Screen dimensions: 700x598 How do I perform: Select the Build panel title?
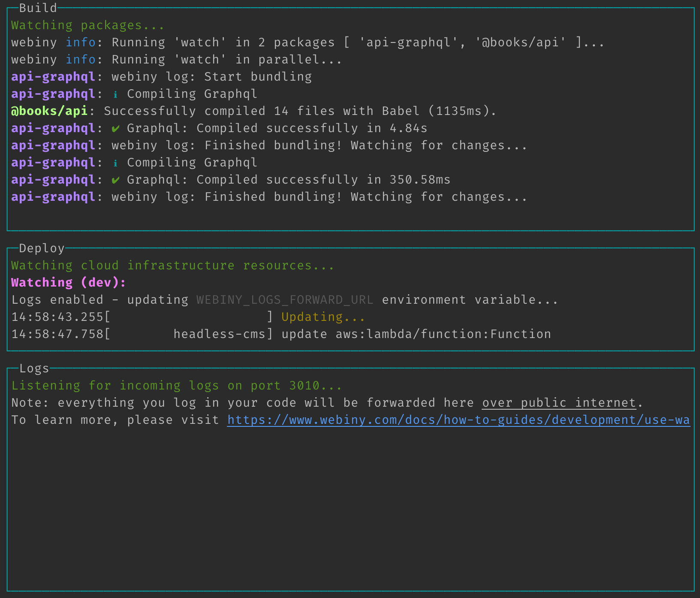coord(38,8)
